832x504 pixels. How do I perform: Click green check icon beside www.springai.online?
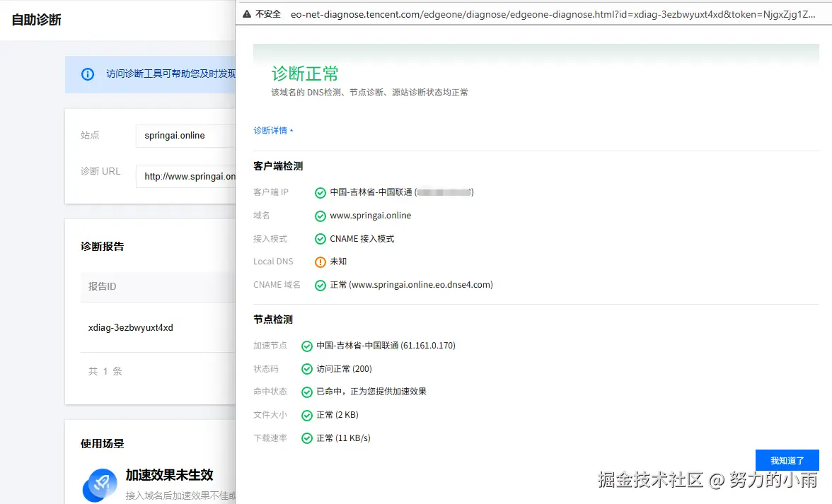tap(320, 216)
